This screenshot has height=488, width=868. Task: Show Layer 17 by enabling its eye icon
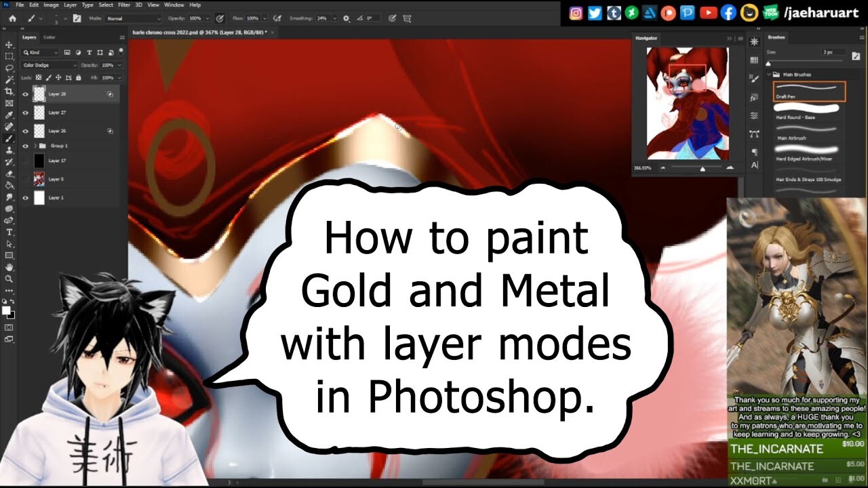click(x=24, y=160)
